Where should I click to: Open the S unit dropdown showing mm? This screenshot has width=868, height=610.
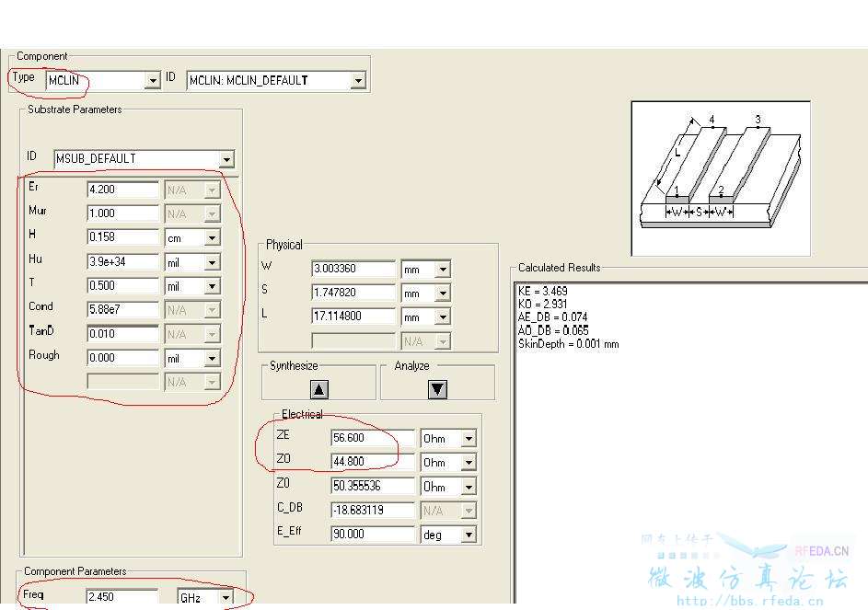pyautogui.click(x=443, y=293)
